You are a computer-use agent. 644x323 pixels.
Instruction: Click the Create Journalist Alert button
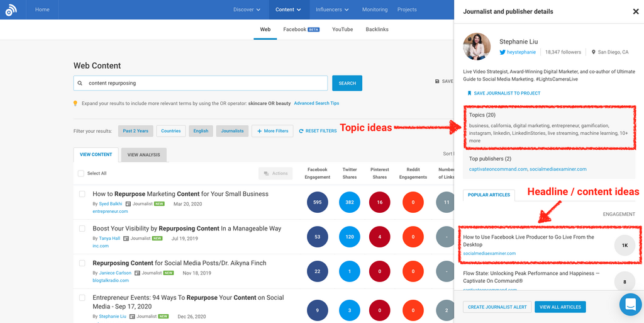(x=497, y=307)
